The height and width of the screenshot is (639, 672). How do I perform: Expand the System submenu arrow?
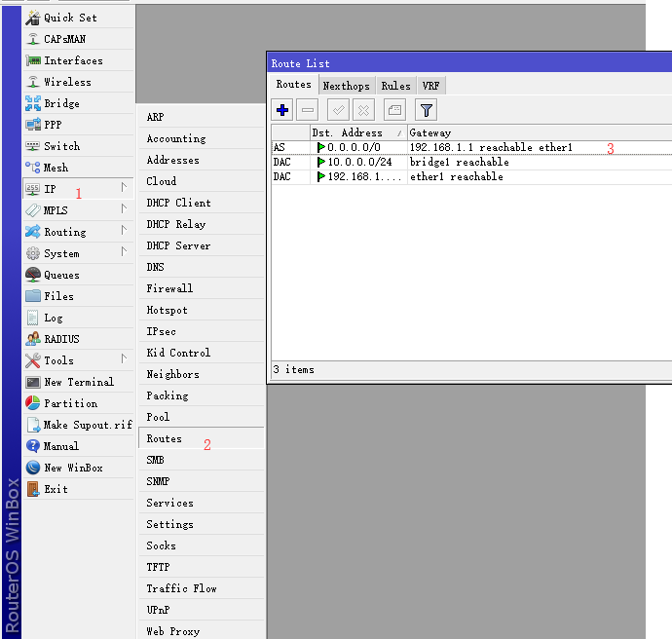[124, 251]
